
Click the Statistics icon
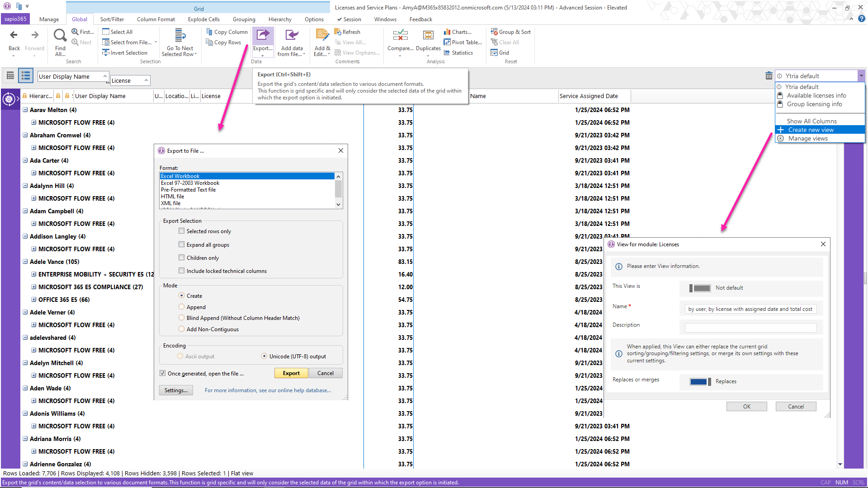tap(447, 53)
